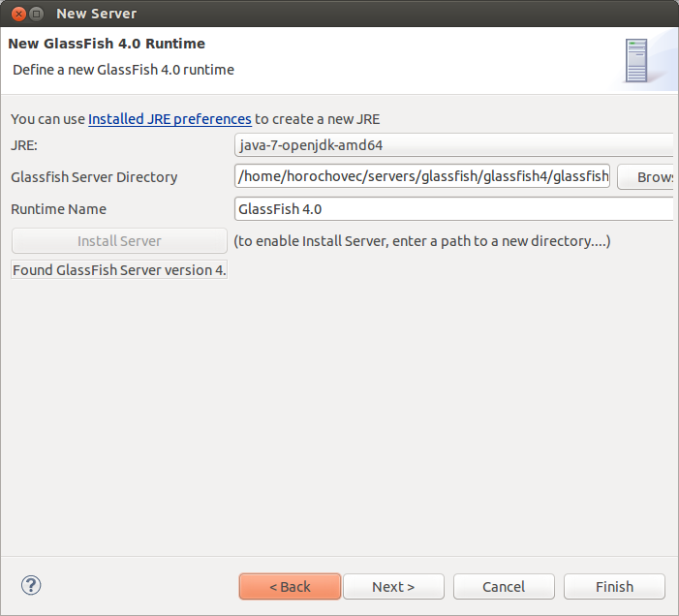Screen dimensions: 679x616
Task: Click the New GlassFish 4.0 Runtime heading
Action: pyautogui.click(x=107, y=44)
